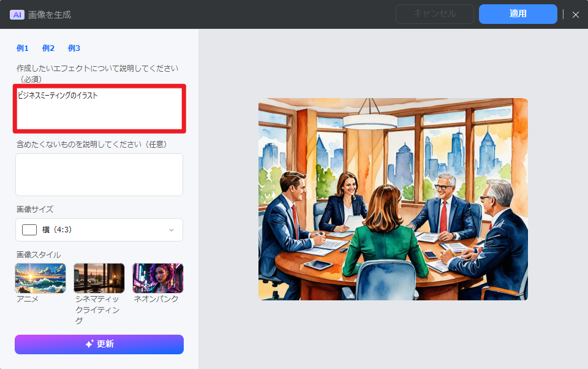Click the キャンセル cancel button
The width and height of the screenshot is (588, 369).
coord(435,14)
